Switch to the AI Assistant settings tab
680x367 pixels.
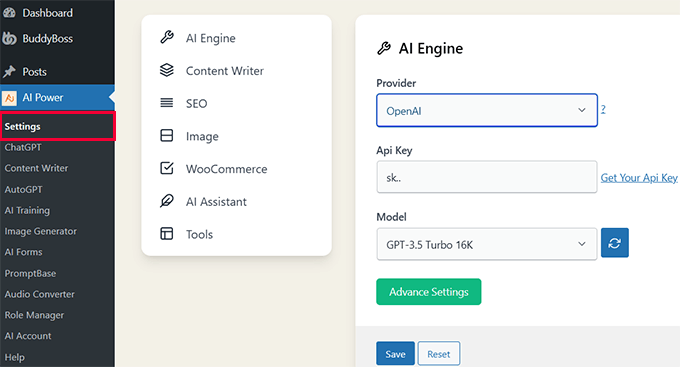216,202
